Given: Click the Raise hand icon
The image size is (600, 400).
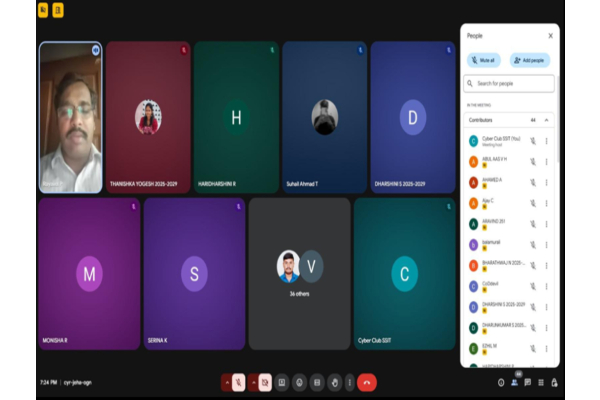Looking at the screenshot, I should click(334, 381).
